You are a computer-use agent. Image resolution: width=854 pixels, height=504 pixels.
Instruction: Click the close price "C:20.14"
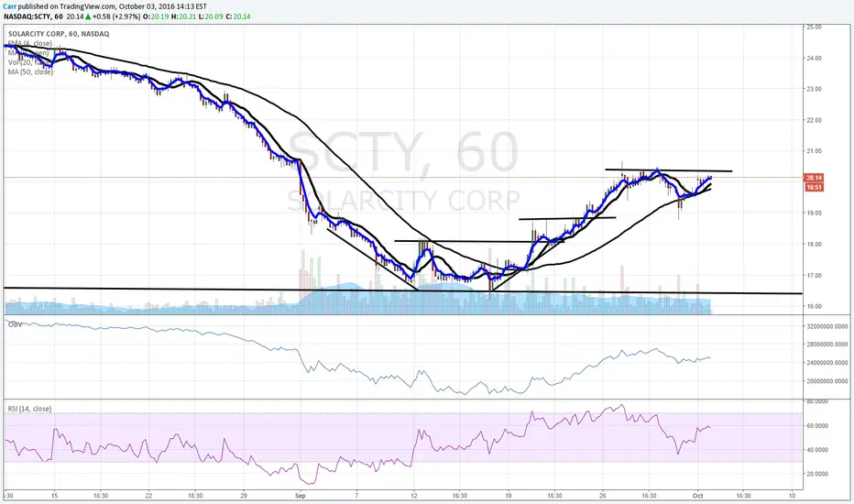(x=237, y=16)
